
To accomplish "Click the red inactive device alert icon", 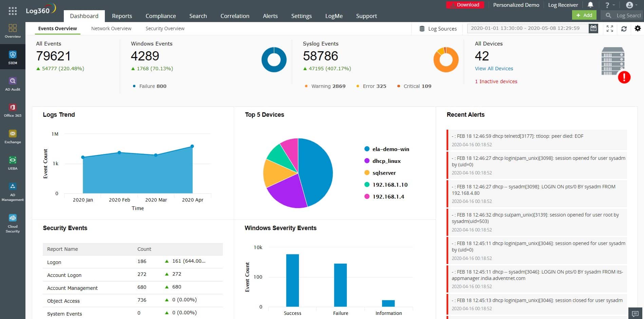I will [624, 77].
